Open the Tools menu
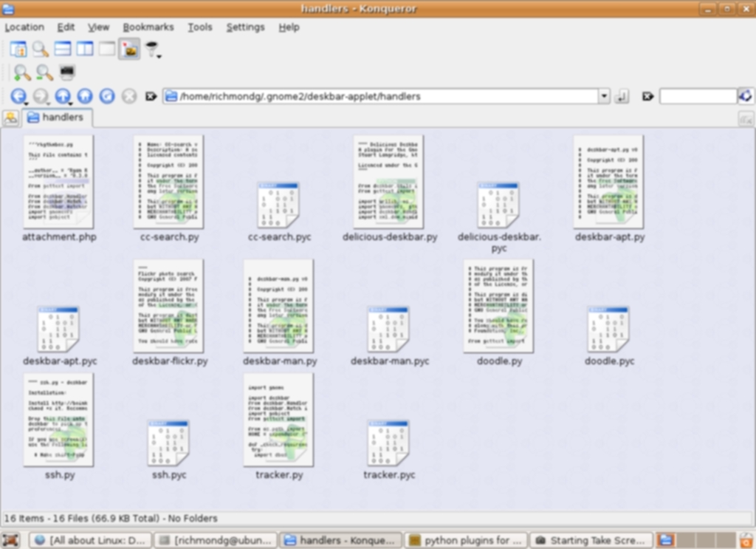 [200, 27]
